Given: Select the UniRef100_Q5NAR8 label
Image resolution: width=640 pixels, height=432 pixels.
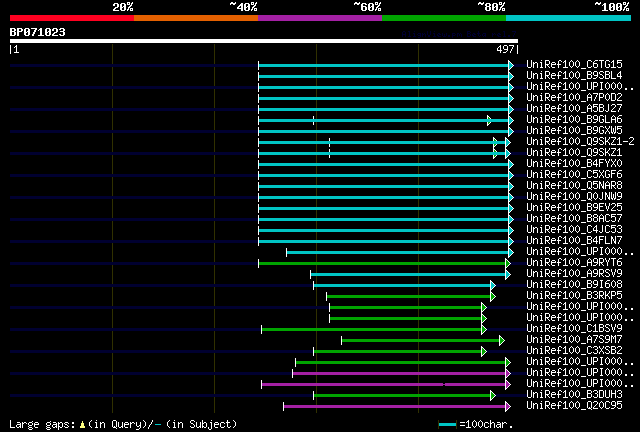Looking at the screenshot, I should click(x=574, y=185).
